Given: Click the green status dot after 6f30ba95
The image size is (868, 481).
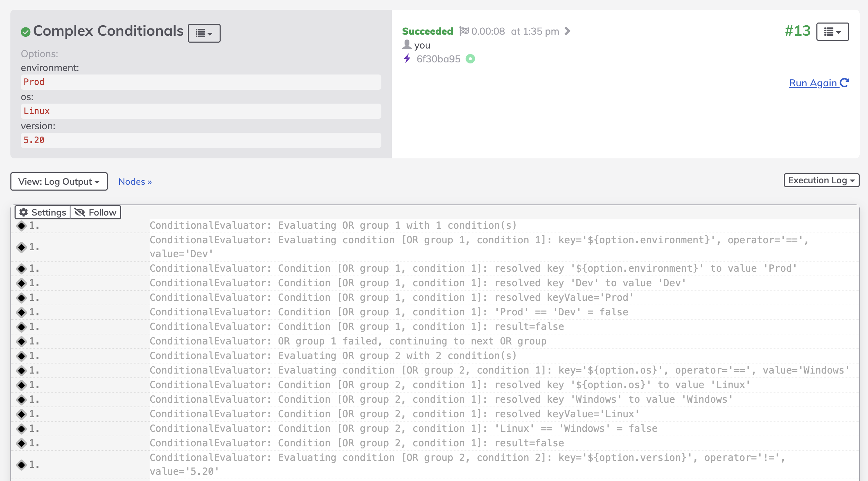Looking at the screenshot, I should (470, 59).
